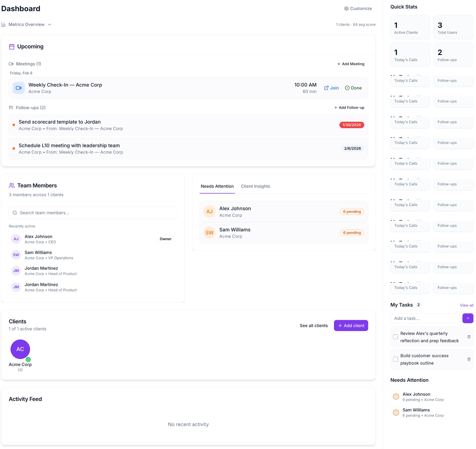
Task: Expand the Metrics Overview dropdown
Action: coord(50,24)
